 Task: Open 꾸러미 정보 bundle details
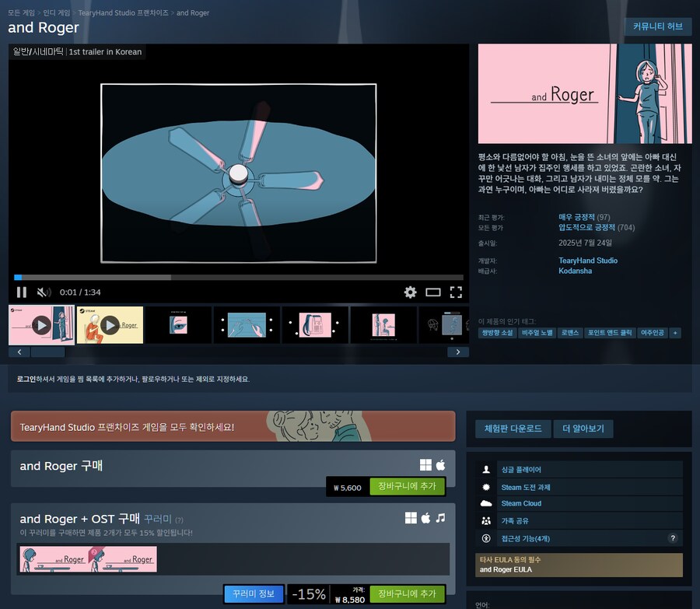point(254,594)
